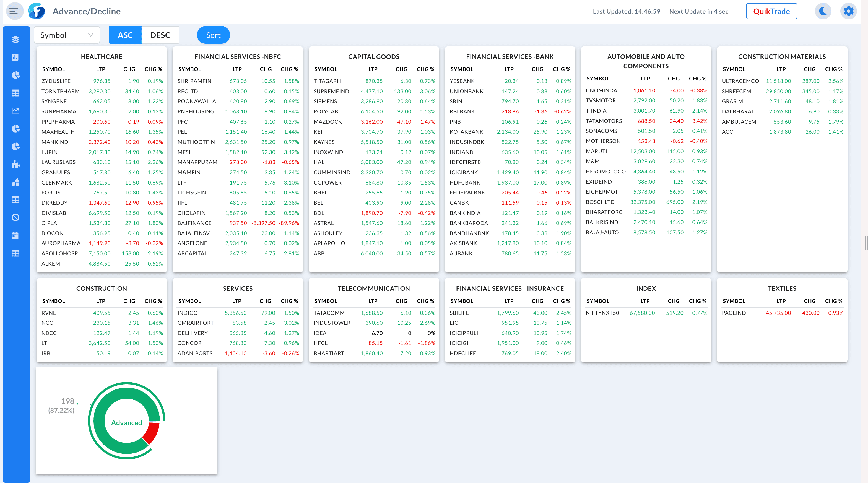This screenshot has height=483, width=868.
Task: Click the '198' advanced count label
Action: (67, 401)
